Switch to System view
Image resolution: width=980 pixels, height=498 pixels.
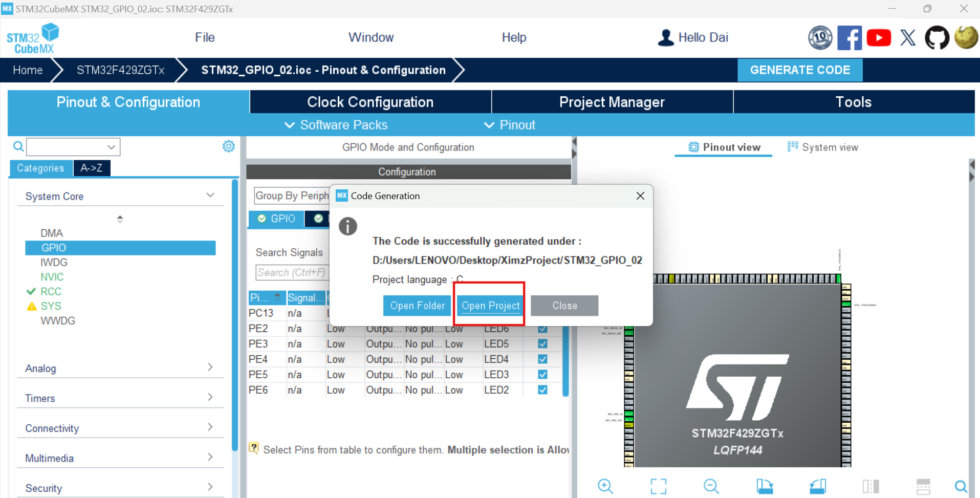pos(822,147)
